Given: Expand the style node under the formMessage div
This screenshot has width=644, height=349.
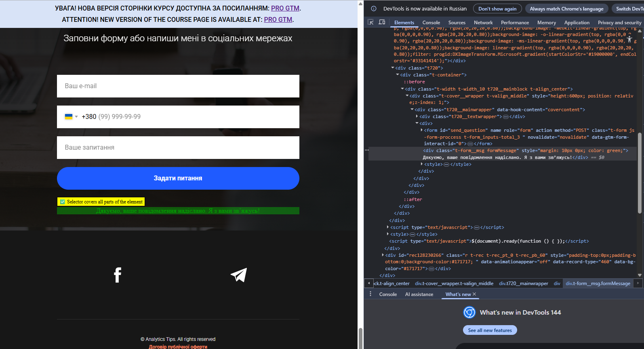Looking at the screenshot, I should click(422, 164).
